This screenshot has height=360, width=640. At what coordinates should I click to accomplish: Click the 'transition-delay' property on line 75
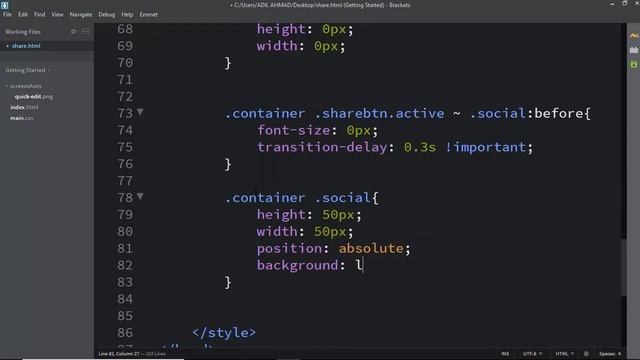(x=322, y=147)
